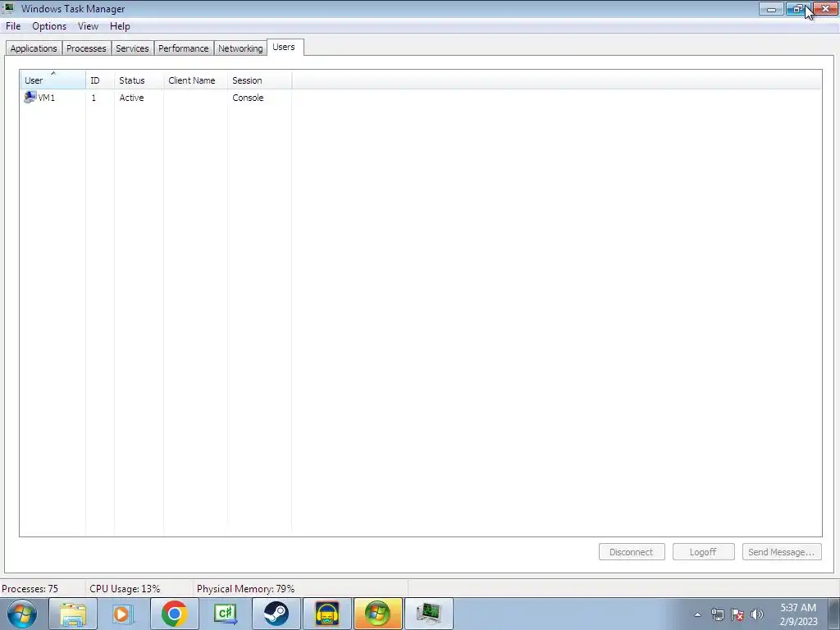Click the Task Manager title bar icon

tap(8, 8)
